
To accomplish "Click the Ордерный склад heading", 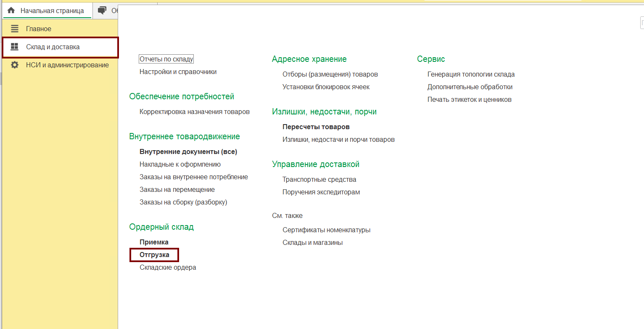I will 161,227.
